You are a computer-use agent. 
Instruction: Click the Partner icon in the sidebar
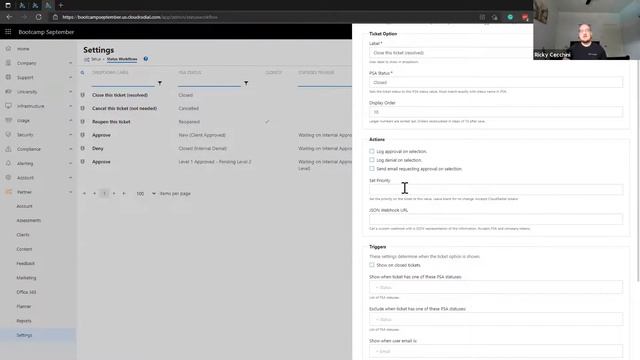click(x=8, y=192)
